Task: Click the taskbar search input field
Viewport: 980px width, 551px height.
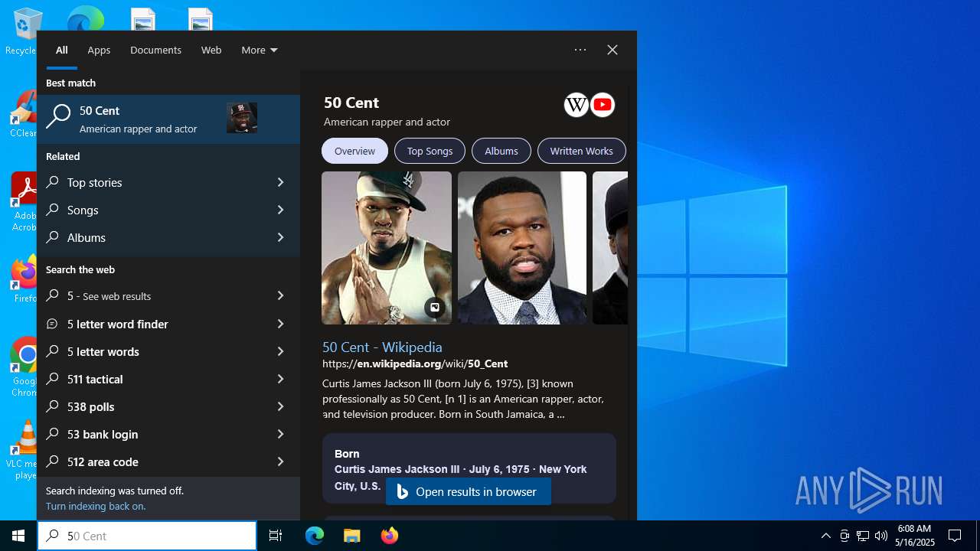Action: [147, 536]
